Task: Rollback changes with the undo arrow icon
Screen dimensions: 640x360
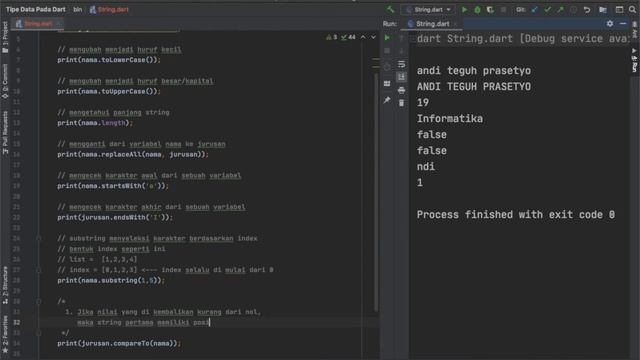Action: click(587, 9)
